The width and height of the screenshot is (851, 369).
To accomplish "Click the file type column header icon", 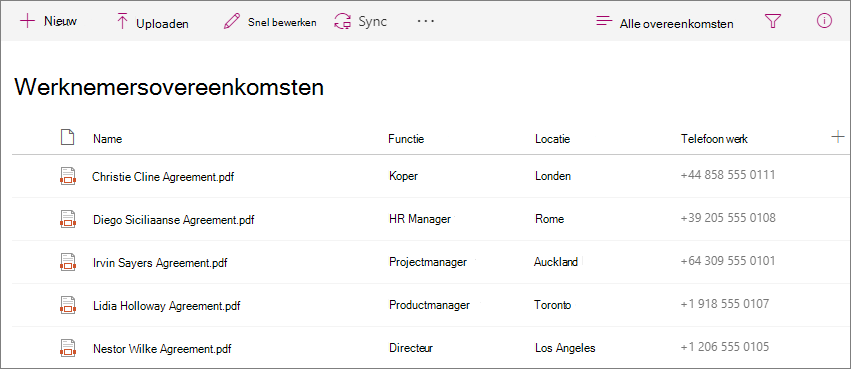I will (67, 138).
